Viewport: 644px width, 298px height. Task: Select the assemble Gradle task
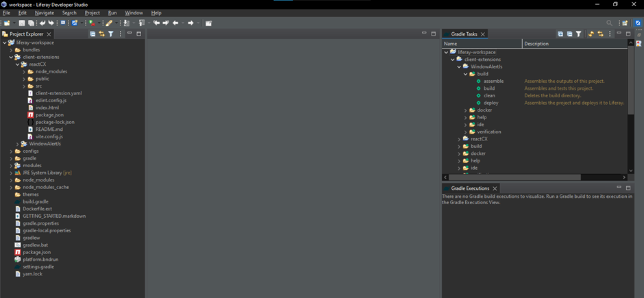tap(493, 82)
